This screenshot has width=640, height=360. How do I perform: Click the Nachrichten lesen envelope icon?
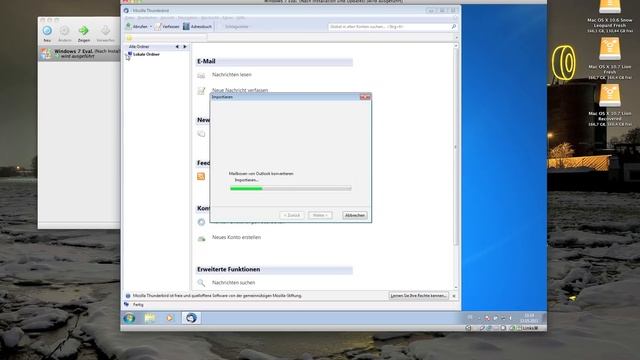(x=201, y=76)
